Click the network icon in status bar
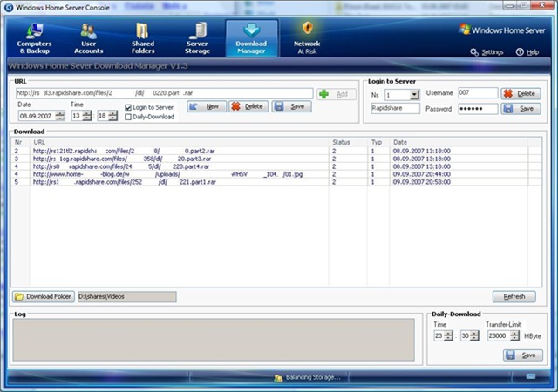Screen dimensions: 558x392 pos(531,376)
